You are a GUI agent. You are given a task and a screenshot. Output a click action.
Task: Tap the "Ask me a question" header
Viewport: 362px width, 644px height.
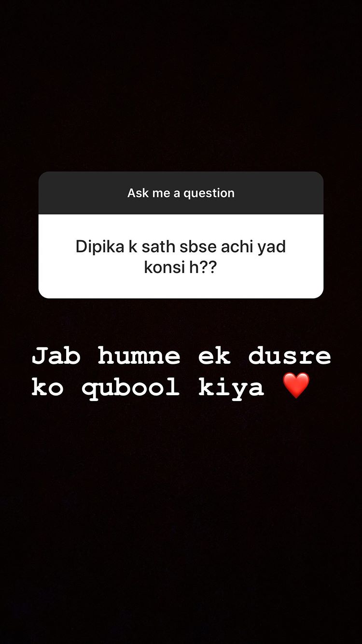(181, 193)
